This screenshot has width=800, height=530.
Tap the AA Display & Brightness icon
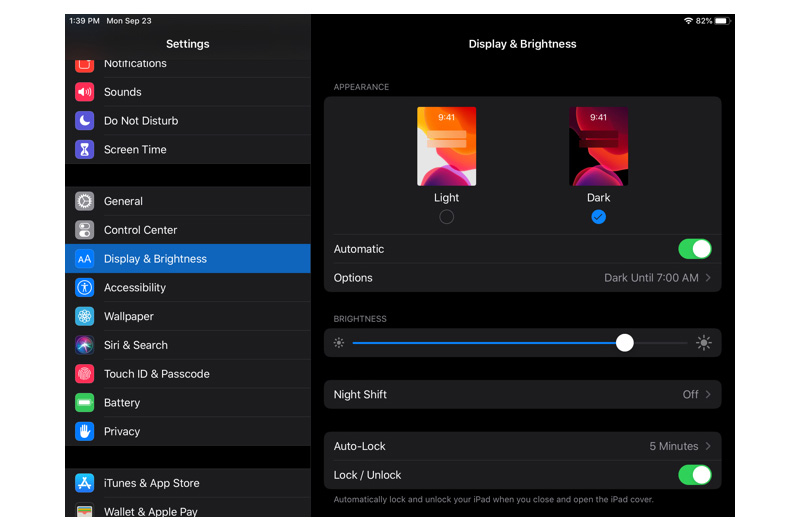pyautogui.click(x=85, y=259)
